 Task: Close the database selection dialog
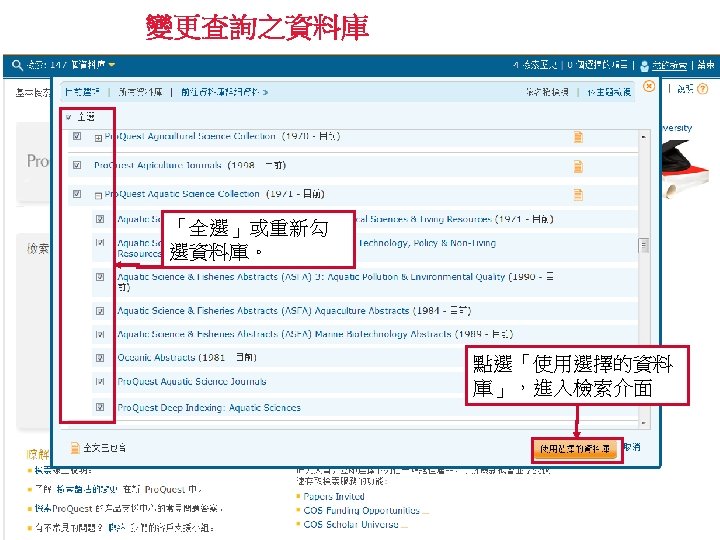coord(649,86)
